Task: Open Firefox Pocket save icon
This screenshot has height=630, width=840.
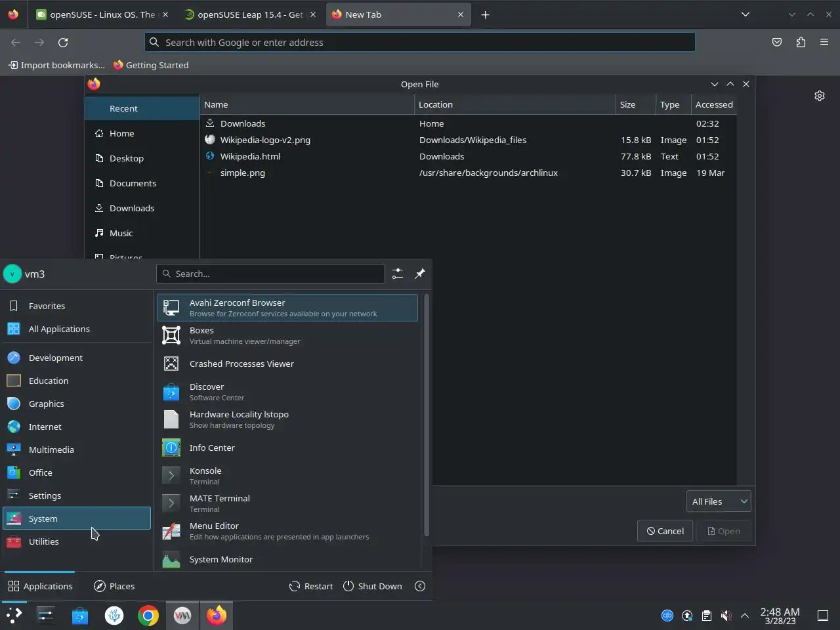Action: tap(777, 42)
